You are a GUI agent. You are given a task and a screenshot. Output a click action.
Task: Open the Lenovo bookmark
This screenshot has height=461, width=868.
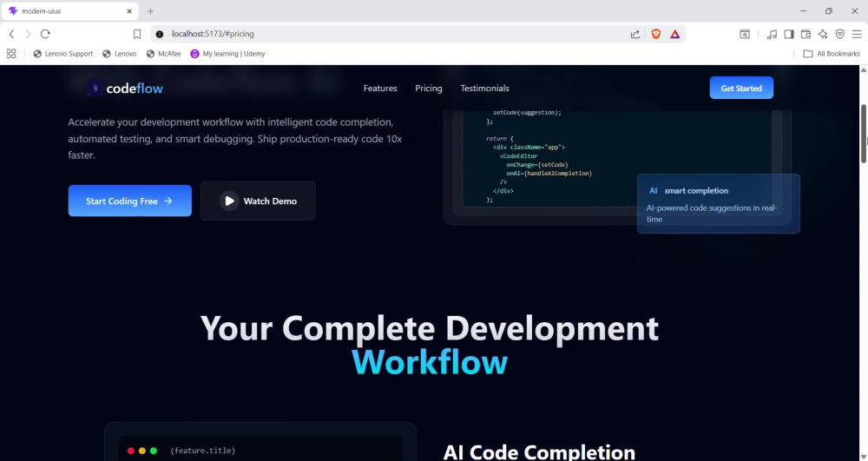[120, 54]
